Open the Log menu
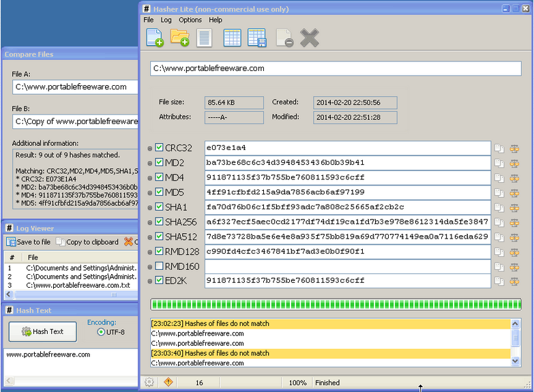 (x=166, y=20)
